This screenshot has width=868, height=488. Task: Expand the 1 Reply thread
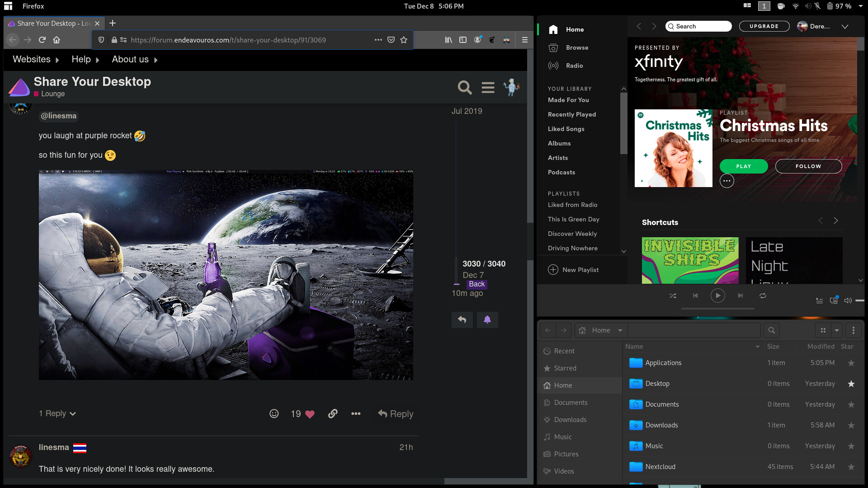(x=57, y=413)
